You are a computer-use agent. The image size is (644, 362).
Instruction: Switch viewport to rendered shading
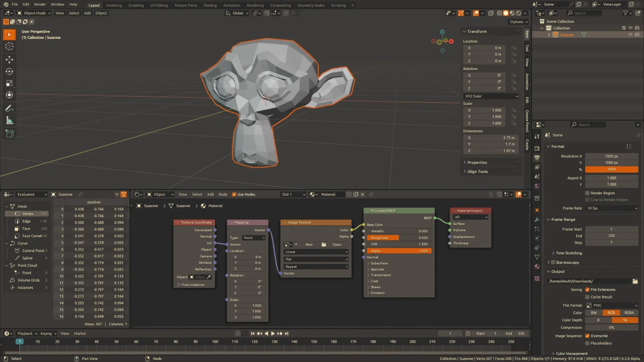(519, 13)
